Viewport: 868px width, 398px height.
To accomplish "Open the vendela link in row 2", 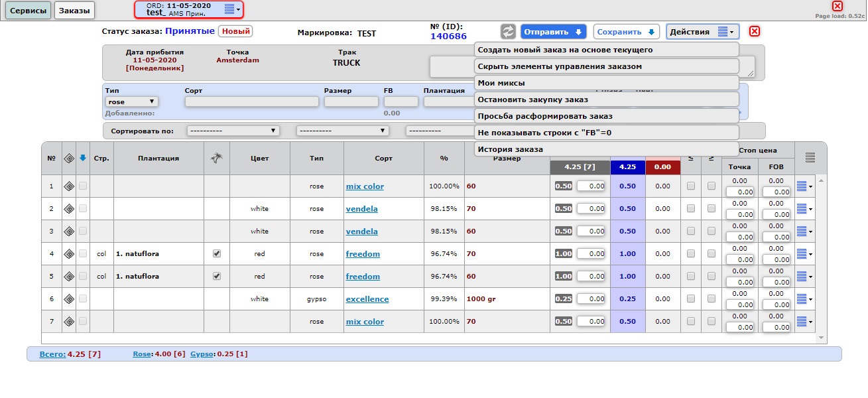I will (x=361, y=209).
